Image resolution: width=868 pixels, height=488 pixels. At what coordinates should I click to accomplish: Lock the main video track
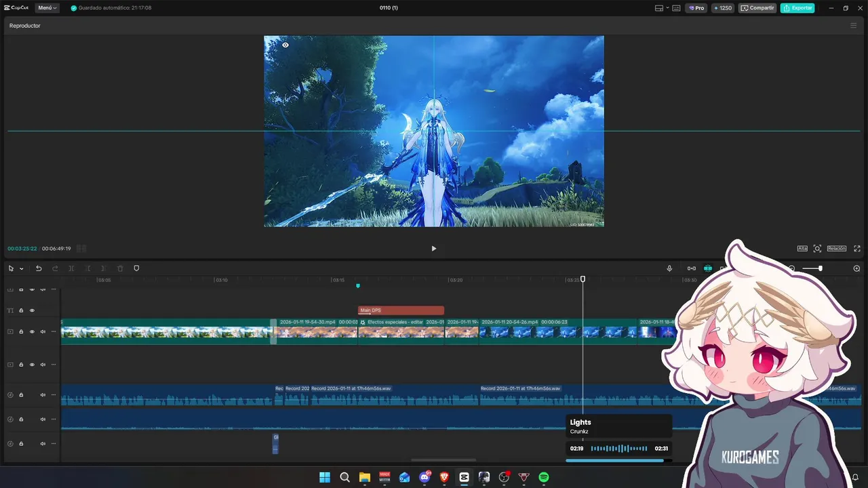21,331
